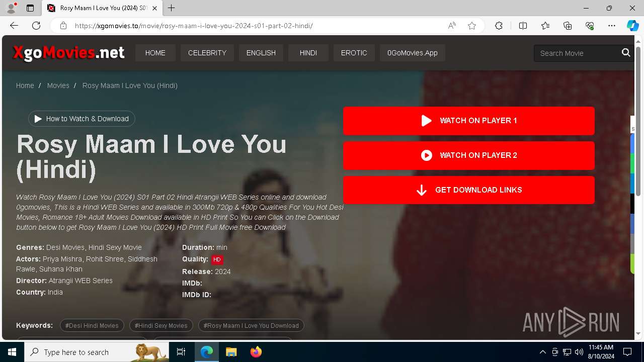
Task: Click the Windows taskbar search box
Action: tap(97, 352)
